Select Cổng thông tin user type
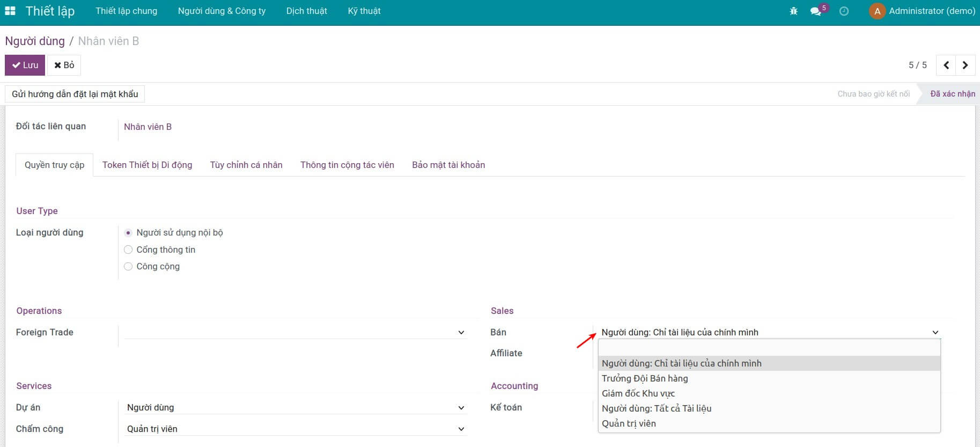 click(128, 250)
